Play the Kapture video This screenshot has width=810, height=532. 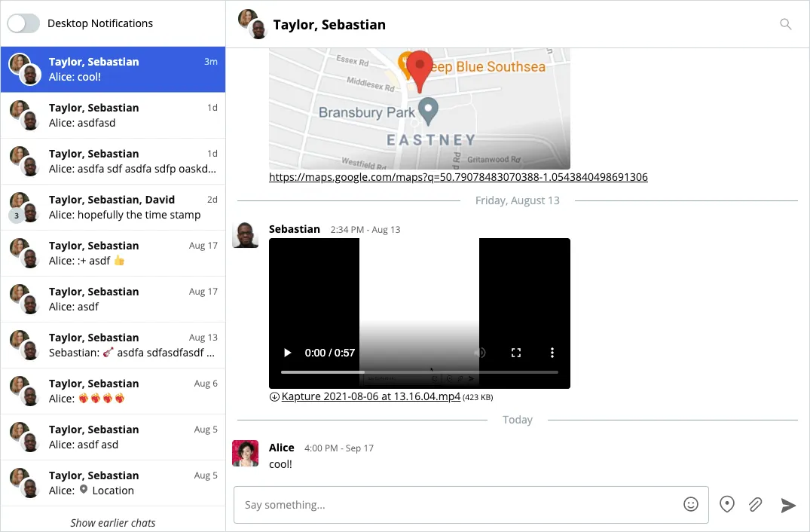(287, 353)
